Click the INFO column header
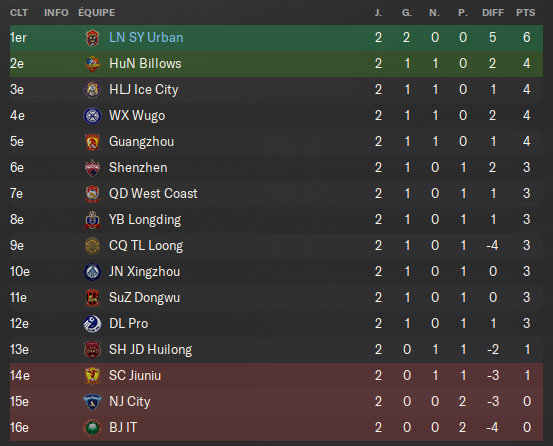 pos(56,13)
